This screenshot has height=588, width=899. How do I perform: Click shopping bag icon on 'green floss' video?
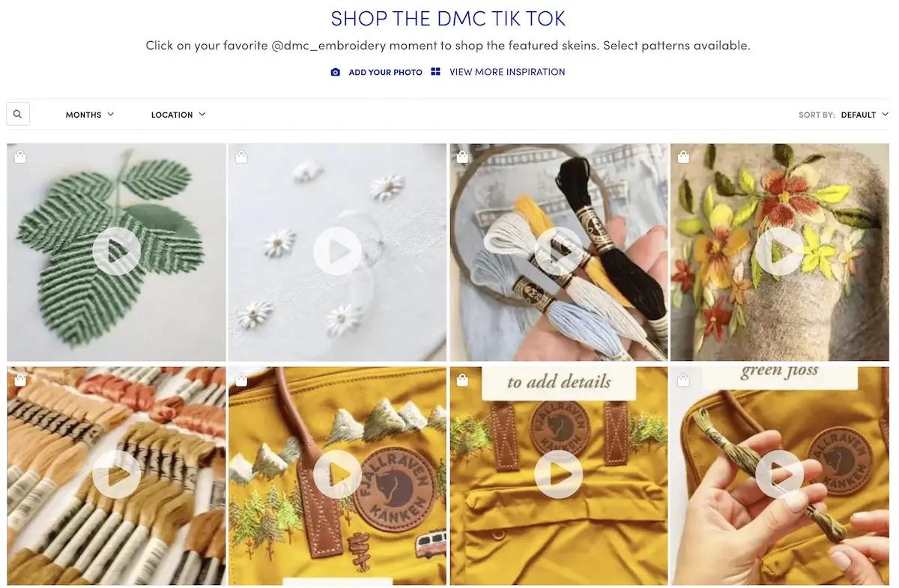(683, 381)
